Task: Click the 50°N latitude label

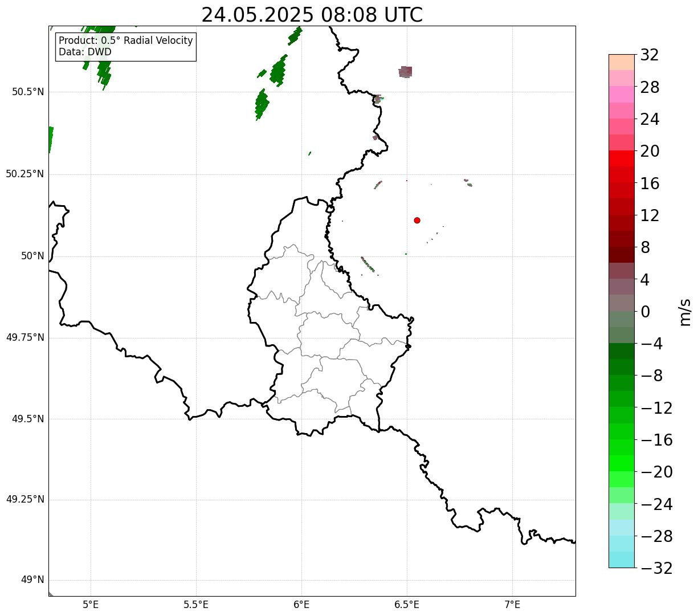Action: tap(32, 256)
